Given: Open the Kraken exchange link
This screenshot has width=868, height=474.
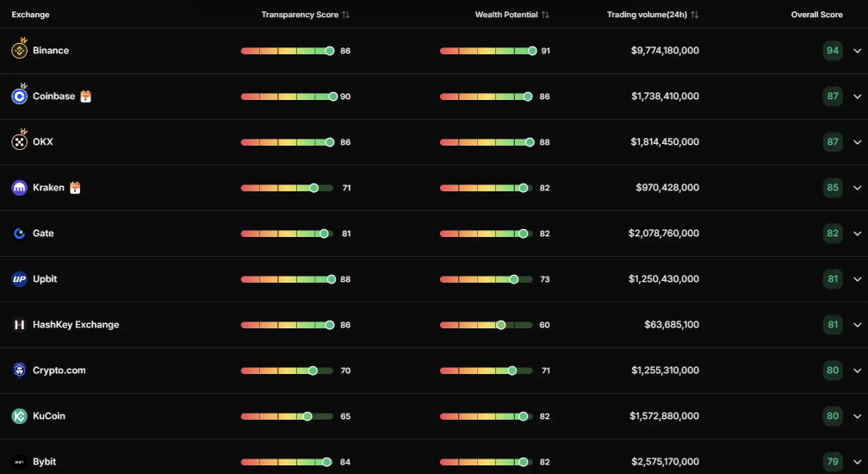Looking at the screenshot, I should (x=49, y=188).
